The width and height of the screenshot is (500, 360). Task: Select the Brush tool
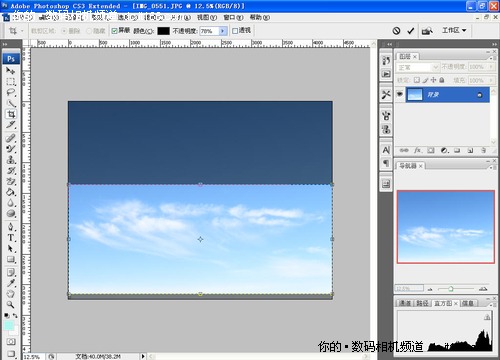11,149
